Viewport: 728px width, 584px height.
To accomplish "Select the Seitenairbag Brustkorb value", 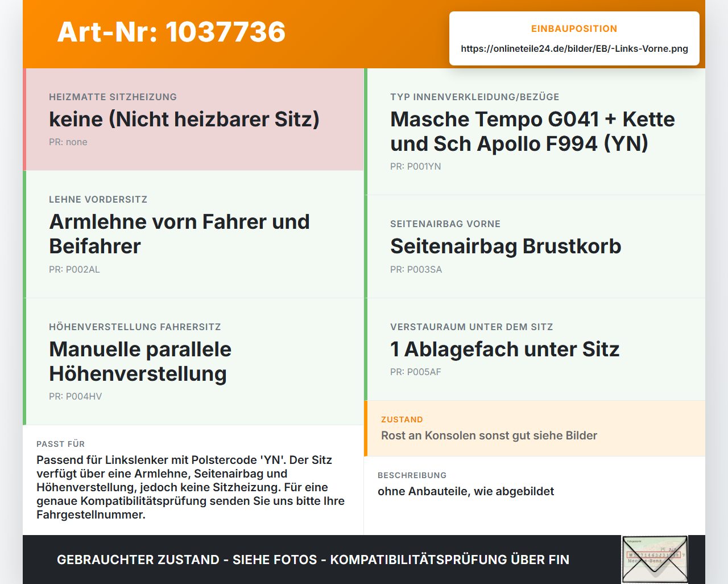I will (506, 246).
